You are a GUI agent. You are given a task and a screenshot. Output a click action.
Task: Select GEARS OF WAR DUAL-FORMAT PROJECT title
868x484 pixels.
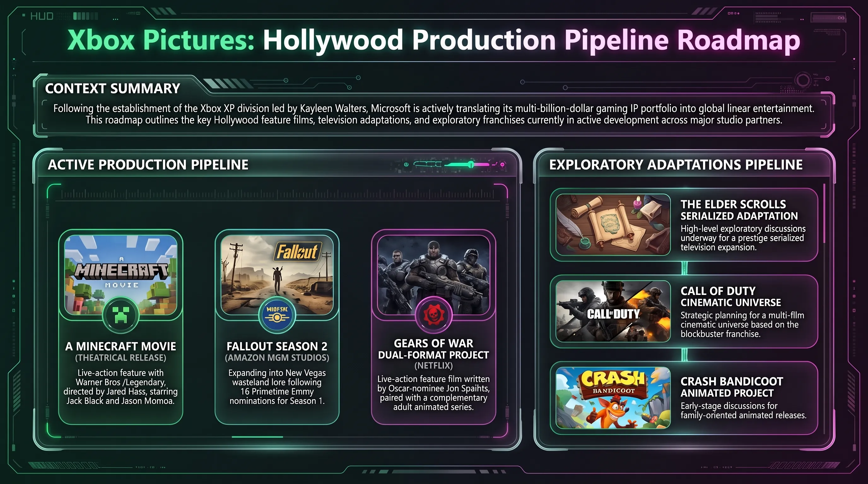point(434,349)
